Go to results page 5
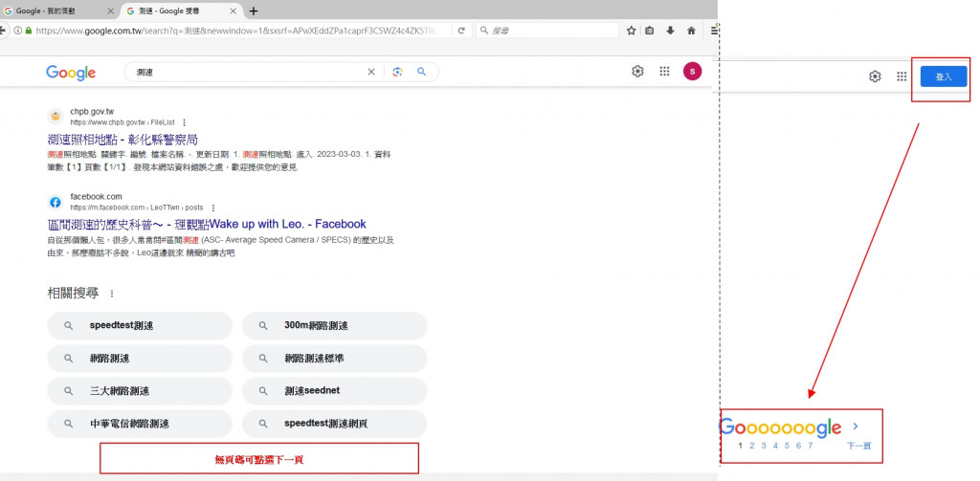Screen dimensions: 980x481 (787, 446)
